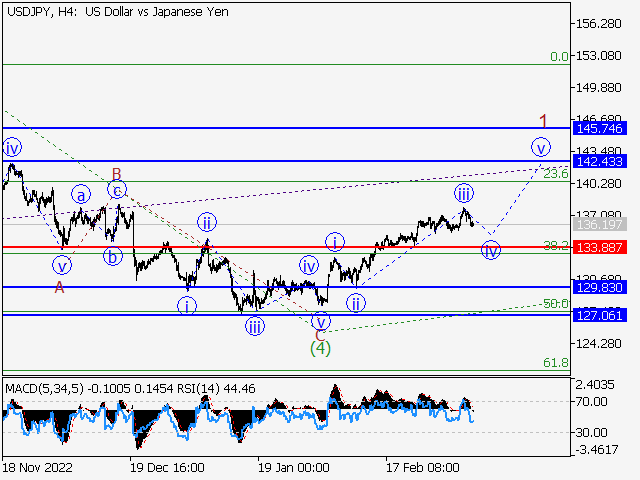Select the 142.433 blue price level tag
640x480 pixels.
(600, 162)
